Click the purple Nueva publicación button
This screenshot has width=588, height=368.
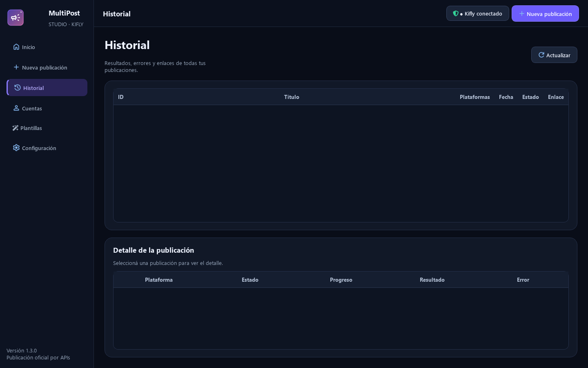coord(545,13)
